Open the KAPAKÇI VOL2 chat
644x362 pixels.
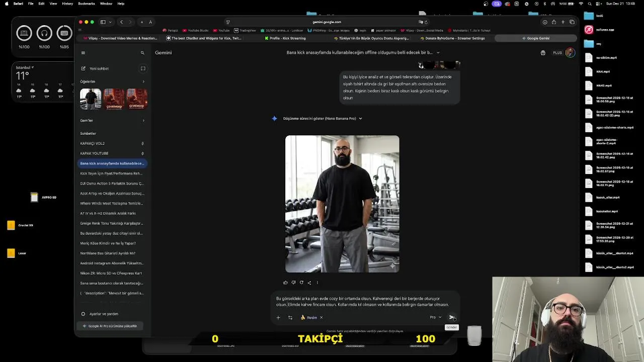(x=93, y=143)
